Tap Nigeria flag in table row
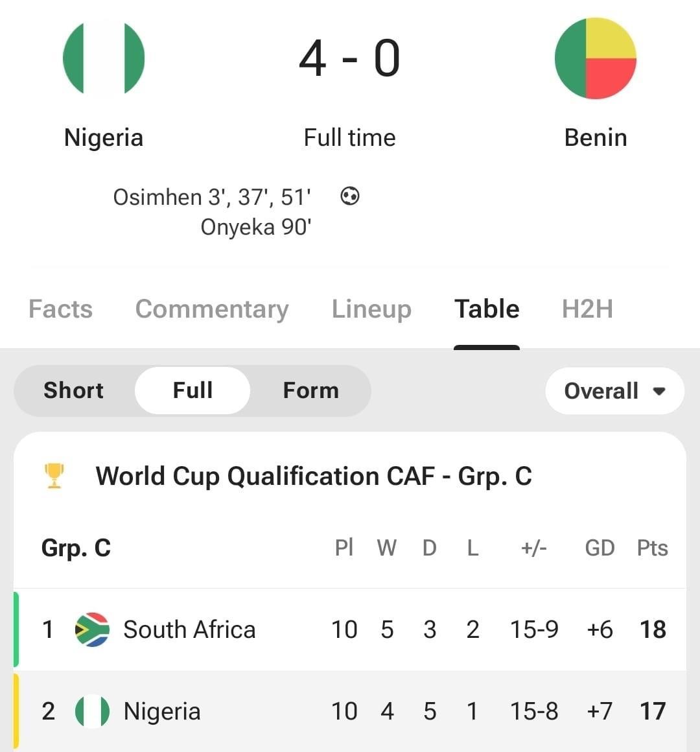Screen dimensions: 700x752 coord(92,711)
